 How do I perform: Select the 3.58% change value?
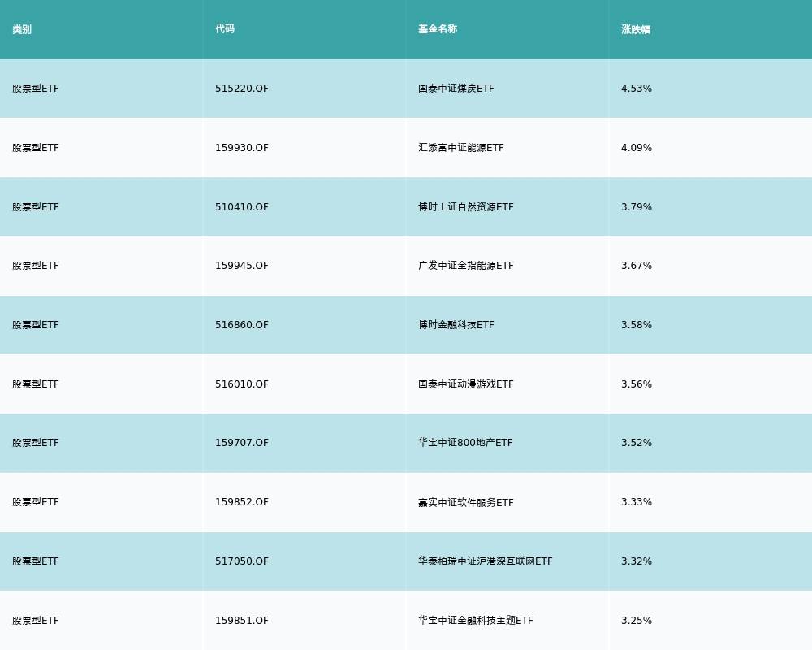636,325
